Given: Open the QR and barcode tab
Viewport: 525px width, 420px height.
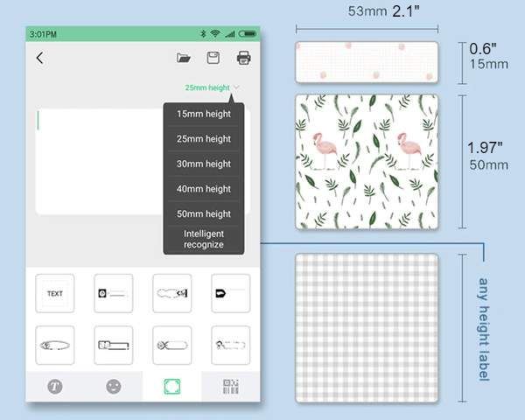Looking at the screenshot, I should [230, 386].
